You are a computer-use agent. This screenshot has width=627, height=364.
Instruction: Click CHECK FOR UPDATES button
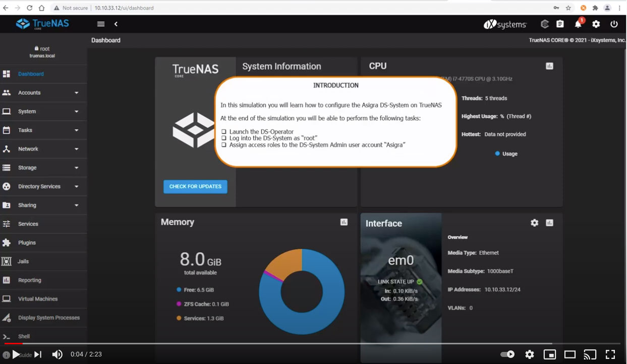pos(195,187)
